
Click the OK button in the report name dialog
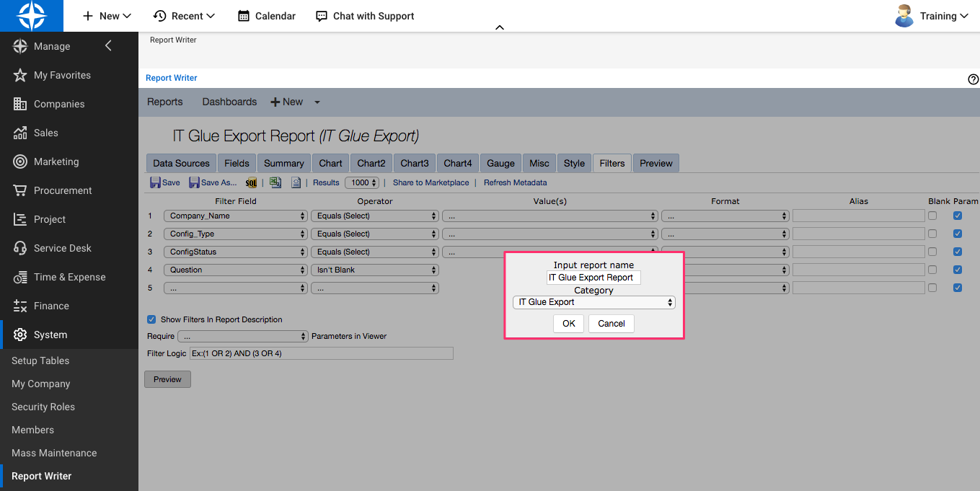(x=568, y=324)
